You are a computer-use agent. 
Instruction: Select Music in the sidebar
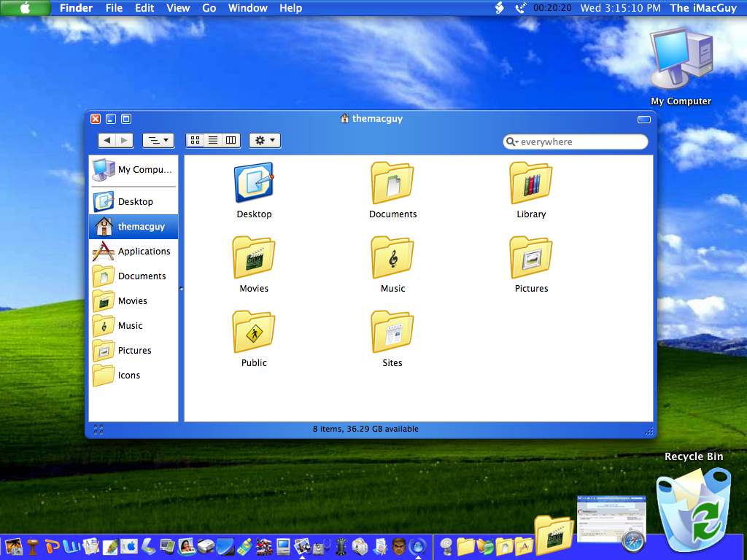tap(133, 325)
